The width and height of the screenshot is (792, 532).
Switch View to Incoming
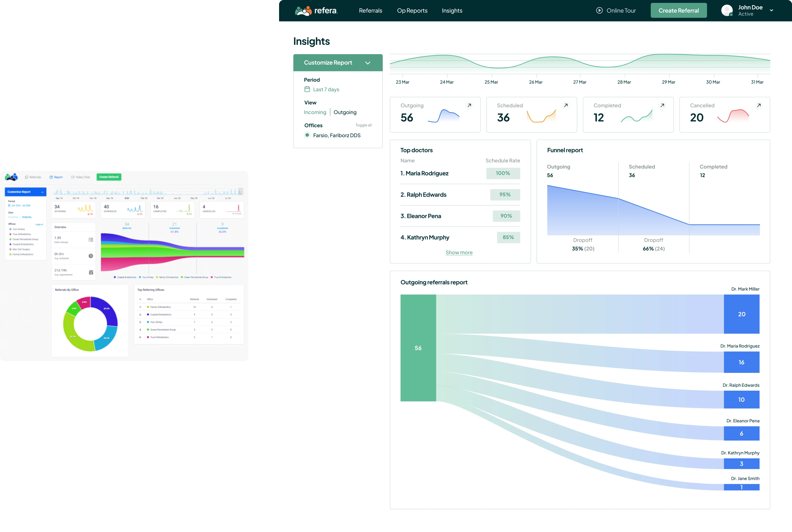pyautogui.click(x=315, y=112)
